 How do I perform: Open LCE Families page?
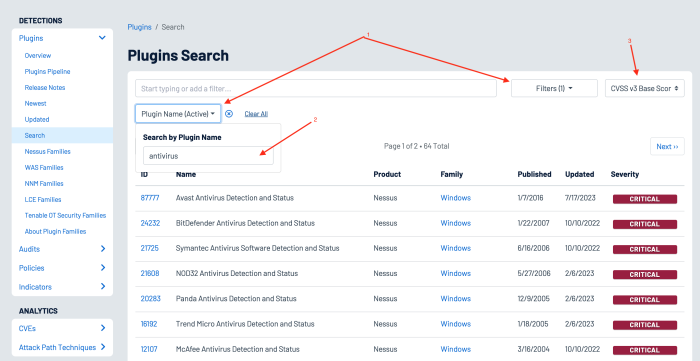pyautogui.click(x=43, y=199)
